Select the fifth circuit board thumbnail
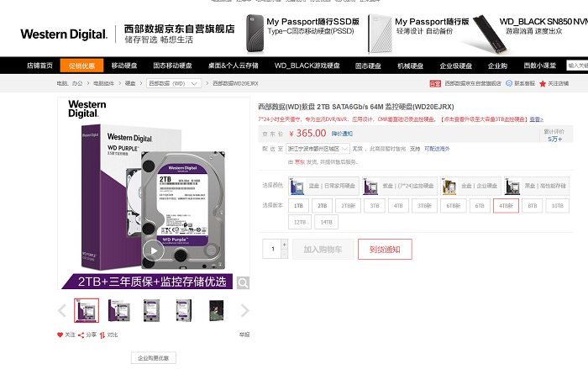Image resolution: width=588 pixels, height=369 pixels. tap(216, 310)
